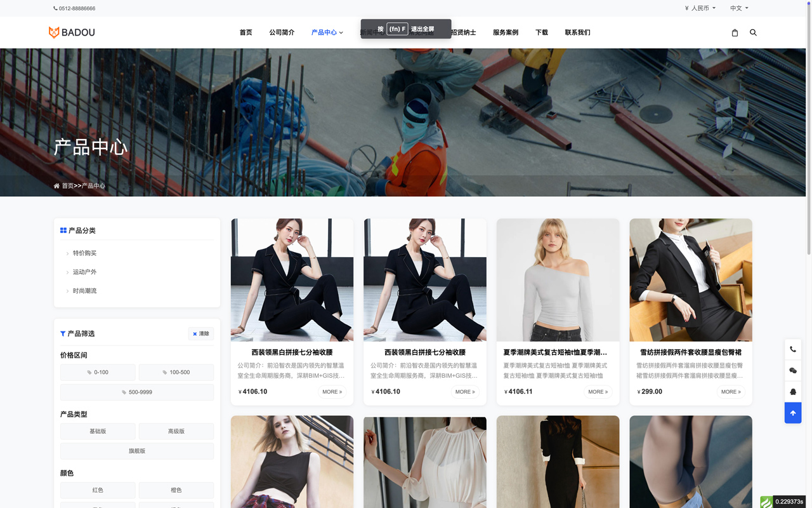Select 首页 in the navigation menu
The image size is (812, 508).
(x=246, y=32)
